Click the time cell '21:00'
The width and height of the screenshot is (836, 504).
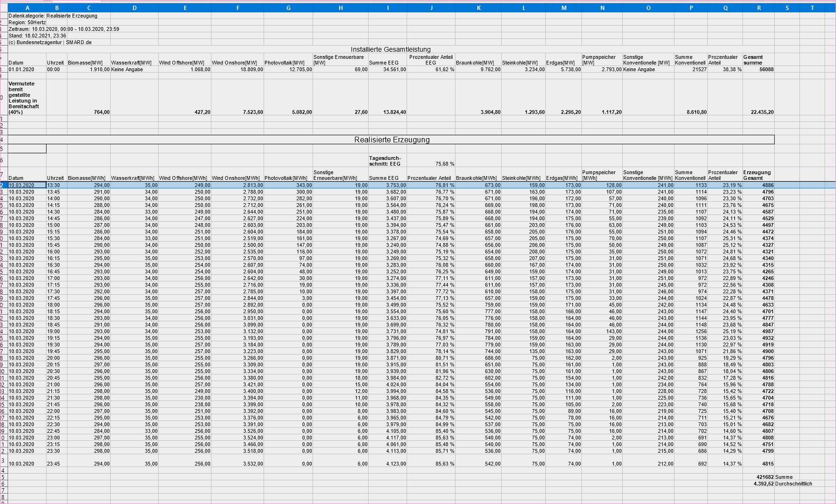pos(57,384)
